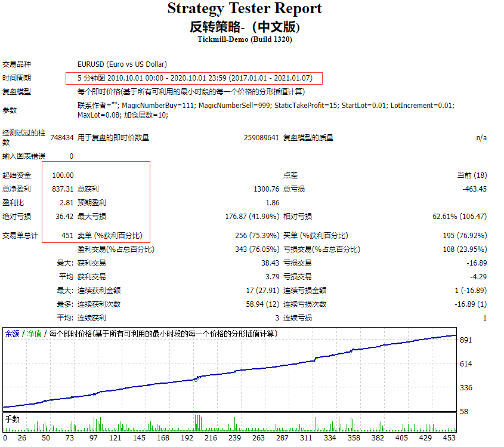Click average loss trade value -4.29
This screenshot has height=447, width=504.
point(478,277)
